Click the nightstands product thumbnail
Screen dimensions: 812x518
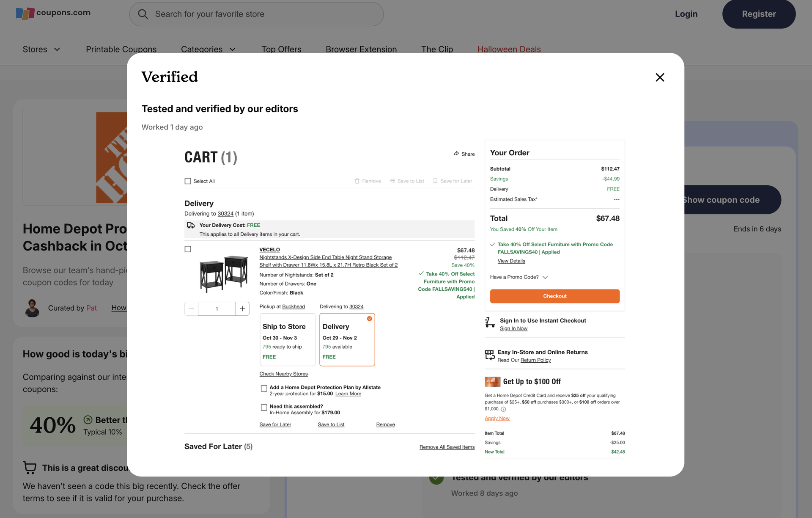point(223,273)
